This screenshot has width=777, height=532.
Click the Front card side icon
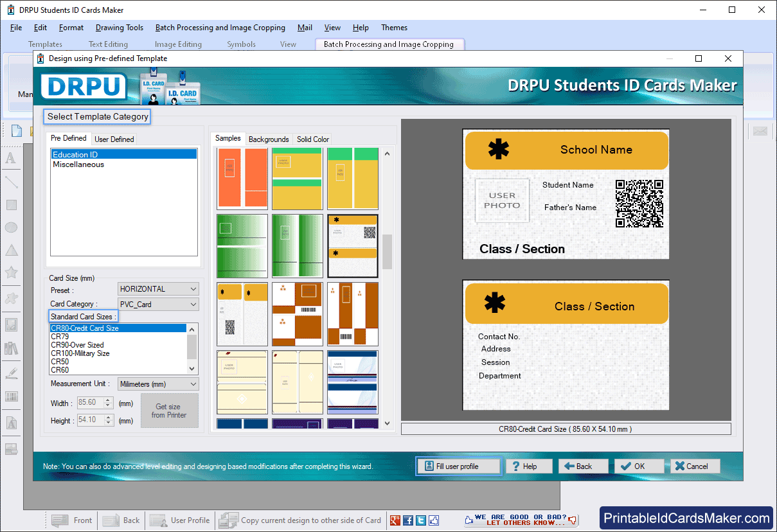click(x=60, y=520)
